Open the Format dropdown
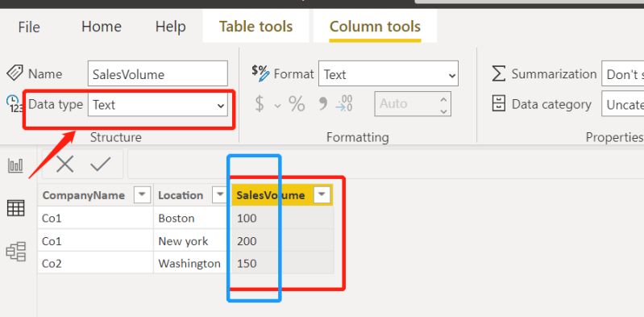This screenshot has height=317, width=644. (388, 74)
